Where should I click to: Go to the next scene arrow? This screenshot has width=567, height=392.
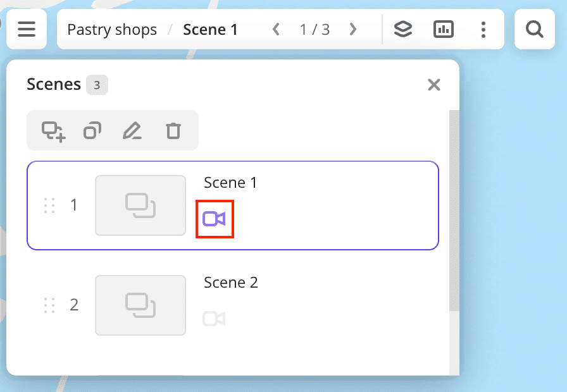(x=353, y=29)
